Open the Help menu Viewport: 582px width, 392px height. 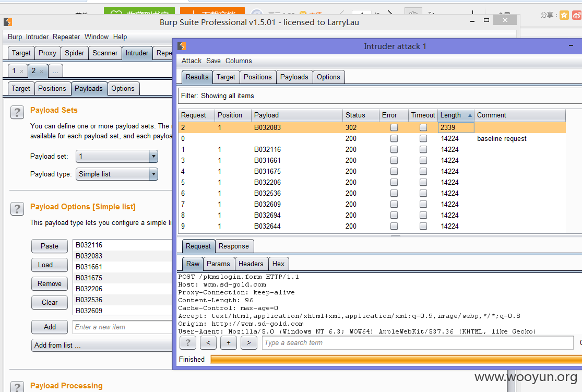[120, 37]
